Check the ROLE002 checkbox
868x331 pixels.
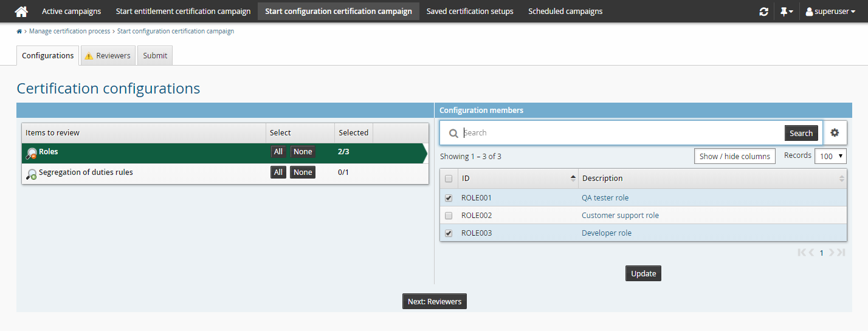point(449,216)
